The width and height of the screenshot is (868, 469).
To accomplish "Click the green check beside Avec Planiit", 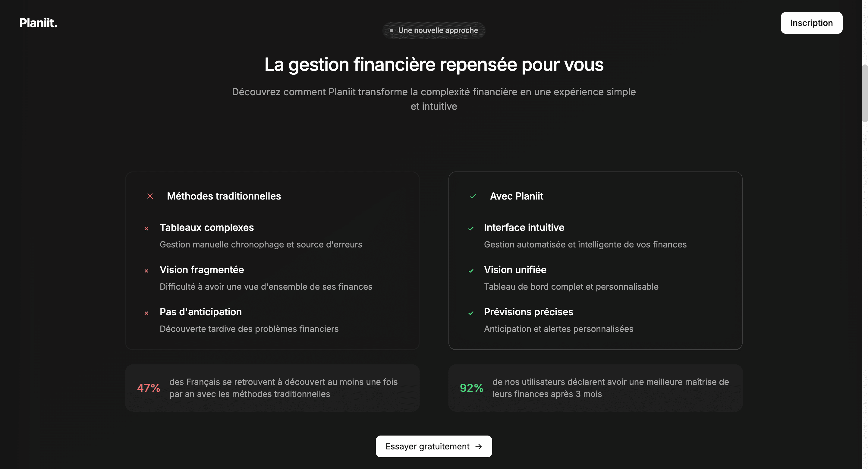I will pos(473,196).
